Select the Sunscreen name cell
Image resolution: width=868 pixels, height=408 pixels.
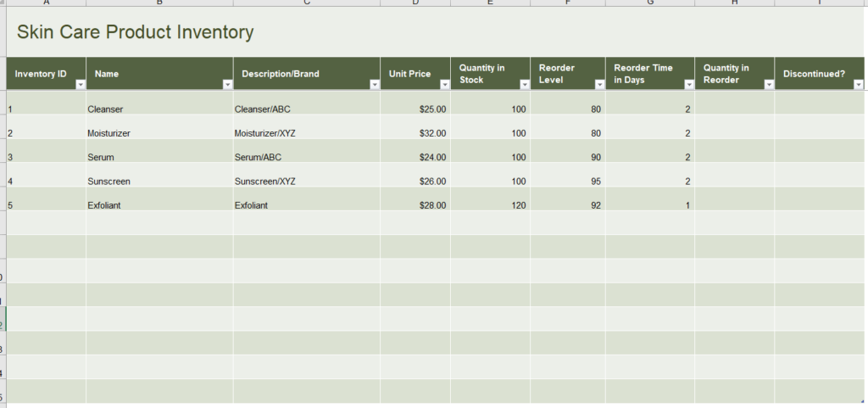click(x=159, y=175)
